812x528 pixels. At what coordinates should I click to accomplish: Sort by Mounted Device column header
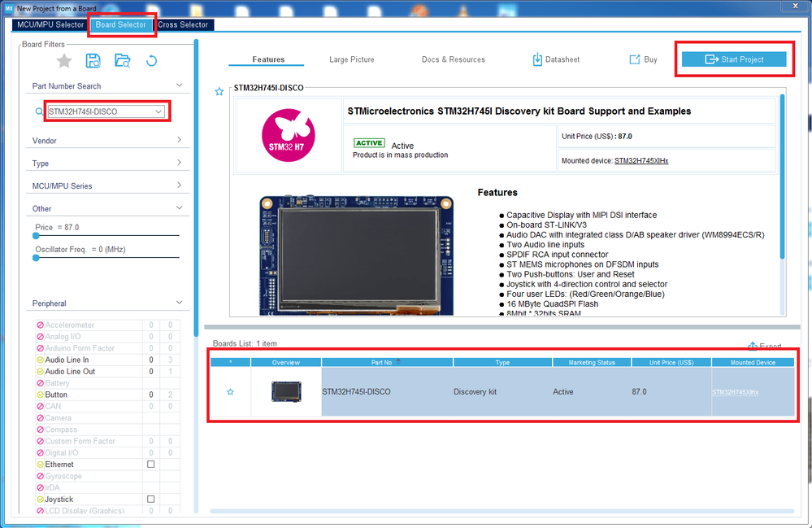pos(753,362)
